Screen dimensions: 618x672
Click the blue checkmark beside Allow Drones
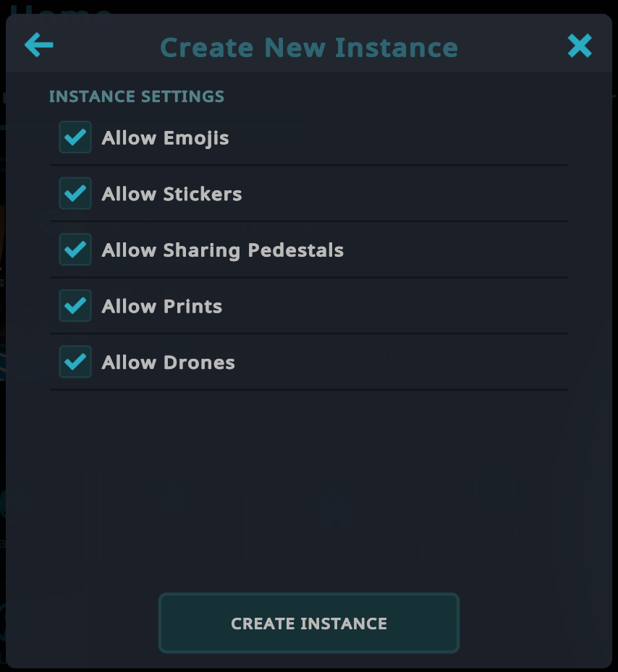pyautogui.click(x=75, y=362)
